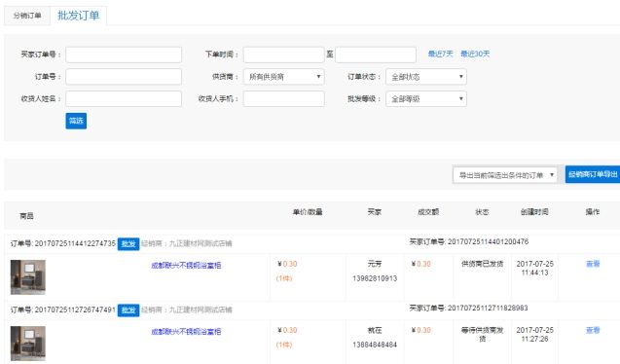Click the (1件) quantity in the 11:44:13 order
Screen dimensions: 620x364
(x=284, y=278)
